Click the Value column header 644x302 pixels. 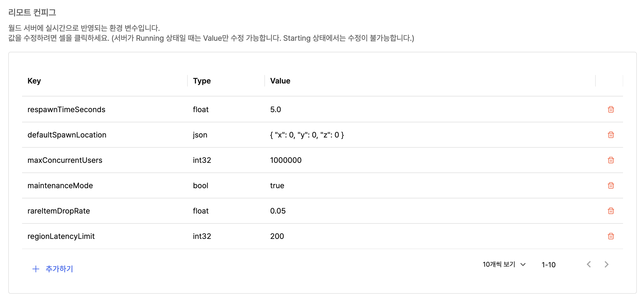click(430, 81)
